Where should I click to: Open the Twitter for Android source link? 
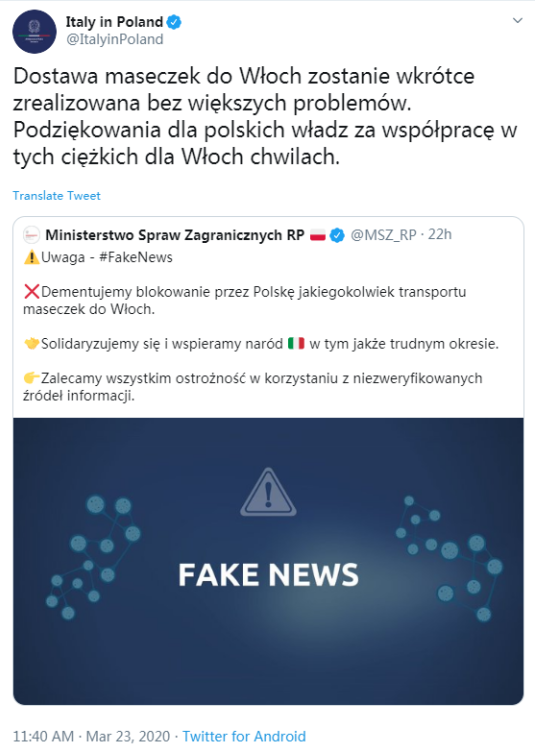(244, 736)
